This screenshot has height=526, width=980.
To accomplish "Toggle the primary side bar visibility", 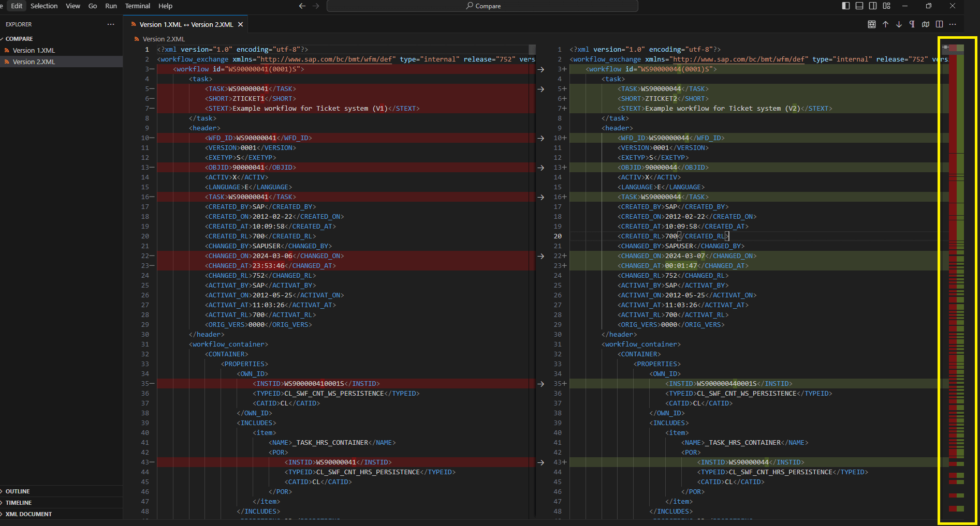I will pos(846,6).
